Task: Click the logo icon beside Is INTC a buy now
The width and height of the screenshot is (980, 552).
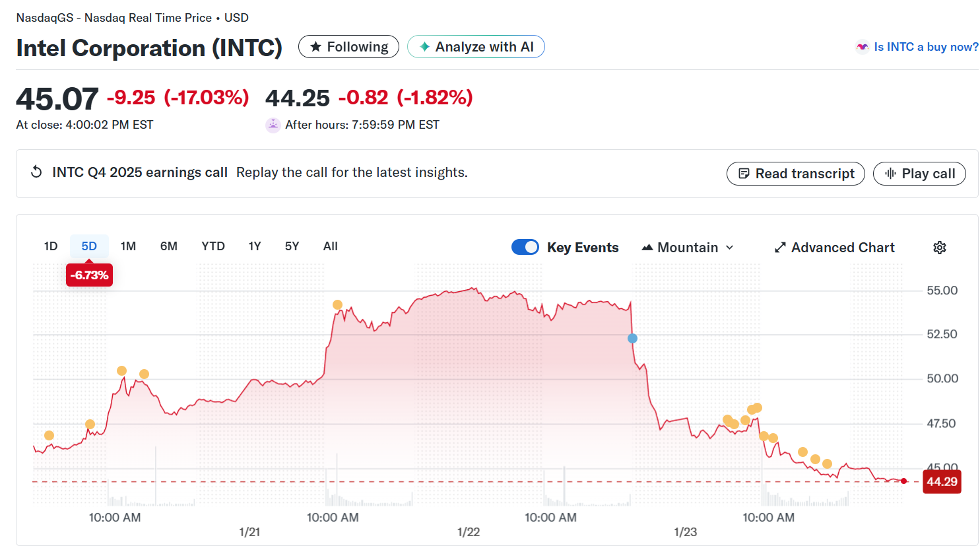Action: [x=862, y=47]
